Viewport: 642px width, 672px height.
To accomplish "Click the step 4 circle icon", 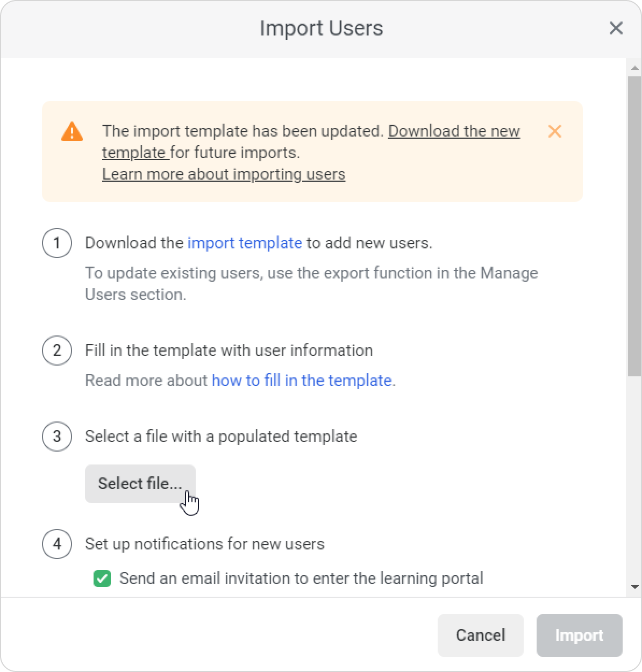I will pyautogui.click(x=57, y=544).
